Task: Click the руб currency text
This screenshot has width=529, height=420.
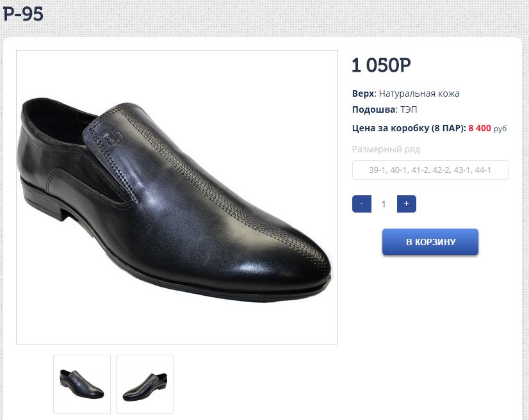Action: click(500, 129)
